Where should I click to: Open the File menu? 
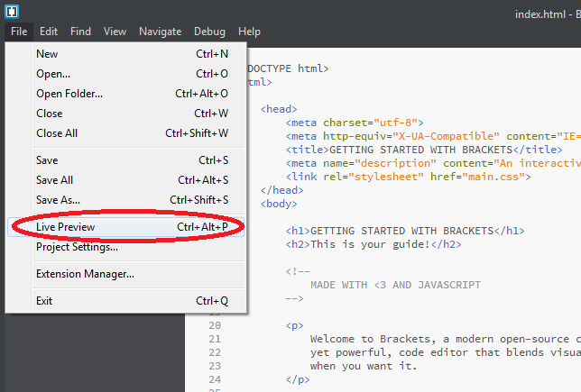(x=19, y=32)
